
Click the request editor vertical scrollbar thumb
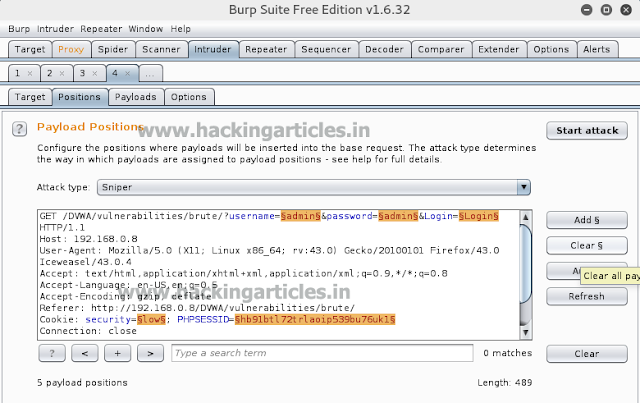tap(526, 263)
